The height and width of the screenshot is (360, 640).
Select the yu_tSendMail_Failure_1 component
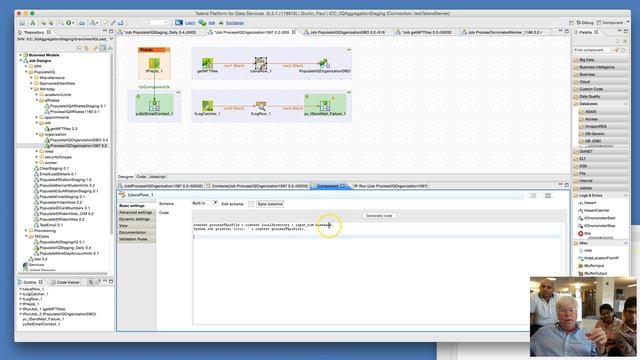325,106
